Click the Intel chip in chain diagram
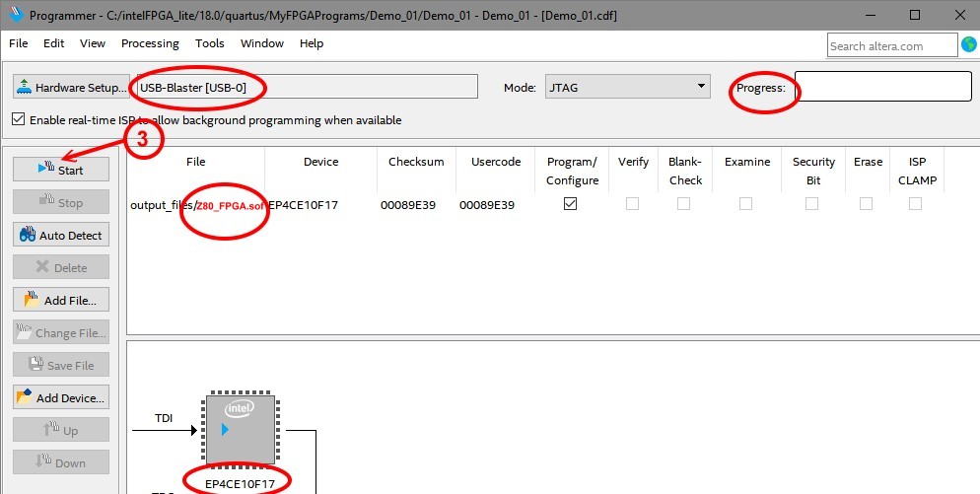The height and width of the screenshot is (494, 980). pos(240,428)
